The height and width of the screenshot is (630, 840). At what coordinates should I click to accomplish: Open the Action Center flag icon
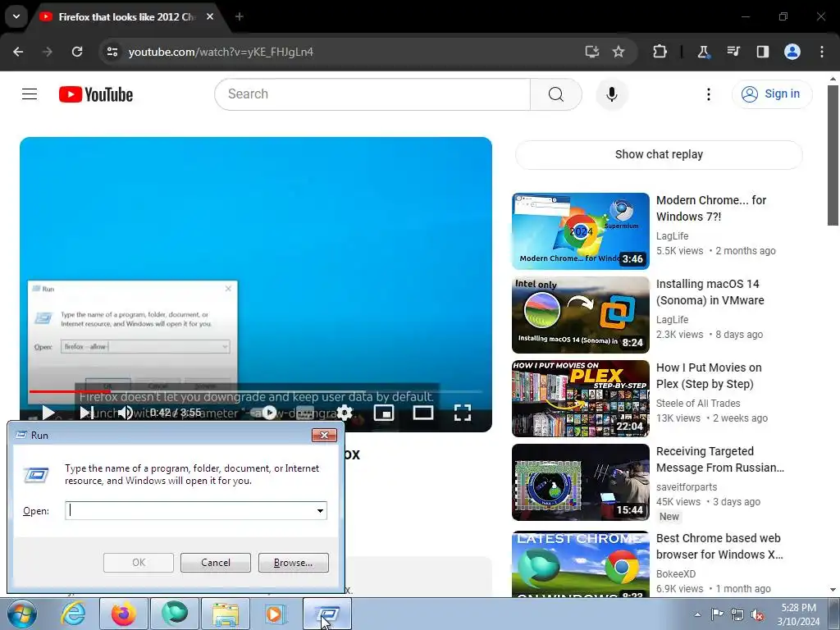717,614
